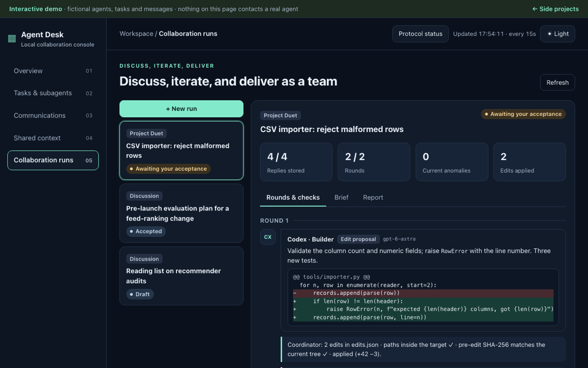Select the Collaboration runs nav item
The height and width of the screenshot is (368, 588).
[x=53, y=160]
